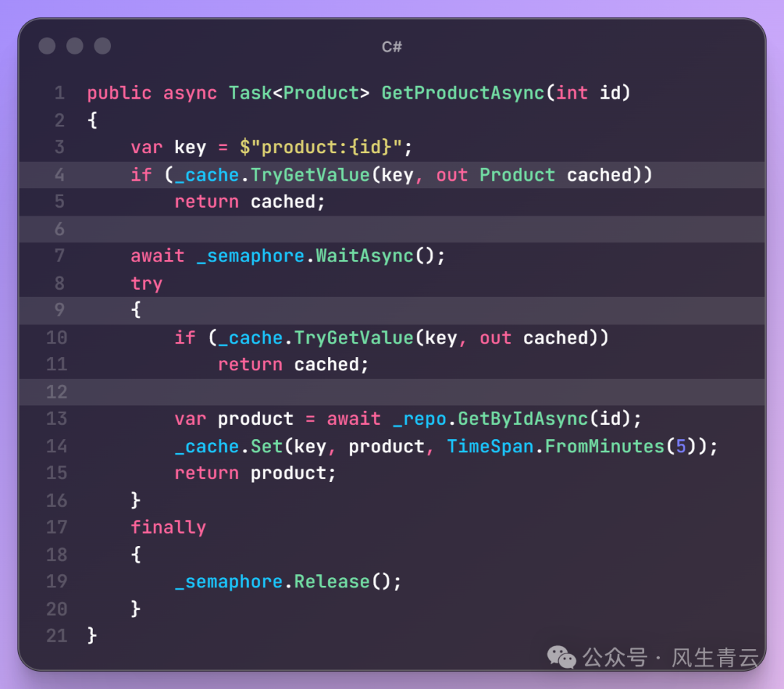
Task: Click the 'TimeSpan' type name
Action: coord(490,447)
